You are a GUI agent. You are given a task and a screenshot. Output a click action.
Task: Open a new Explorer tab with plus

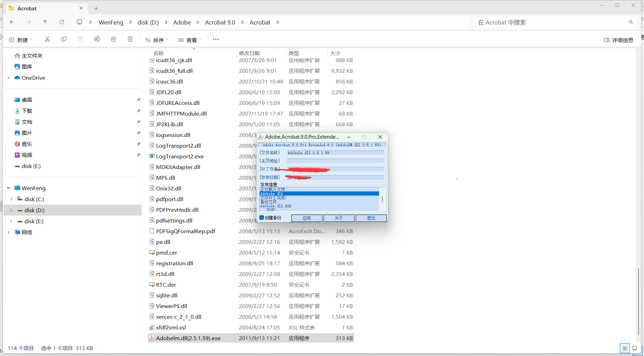[x=96, y=8]
